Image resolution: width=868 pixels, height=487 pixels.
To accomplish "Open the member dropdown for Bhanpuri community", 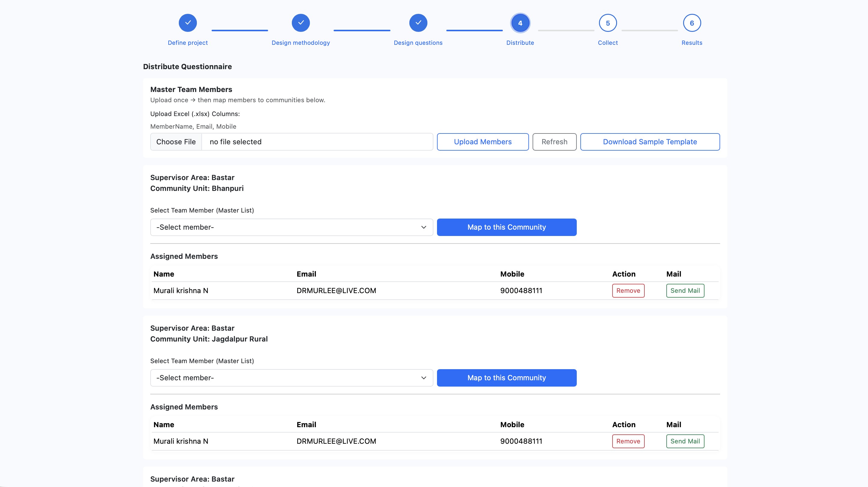I will (292, 227).
